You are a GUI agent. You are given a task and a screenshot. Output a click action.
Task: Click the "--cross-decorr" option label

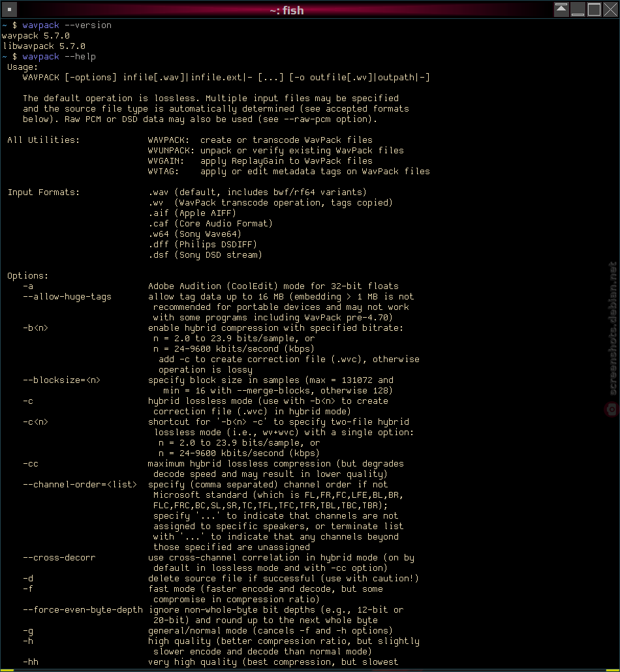pos(59,558)
